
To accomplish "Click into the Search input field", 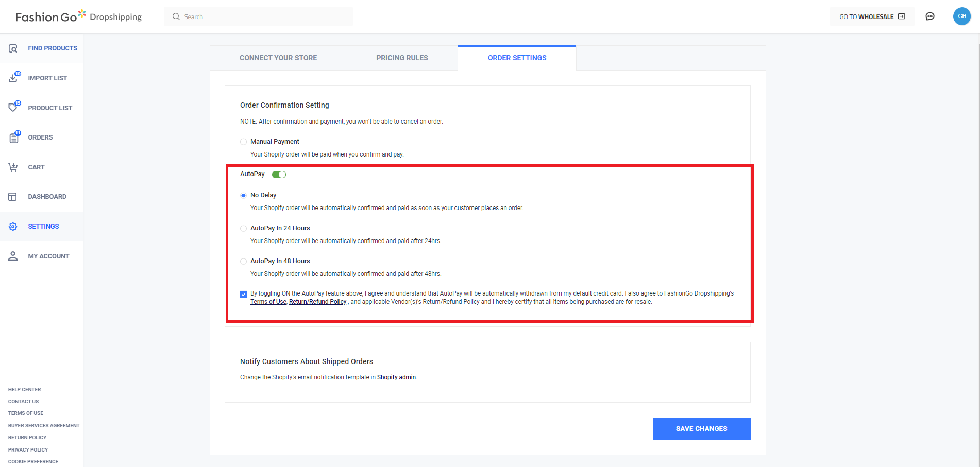I will pos(263,16).
